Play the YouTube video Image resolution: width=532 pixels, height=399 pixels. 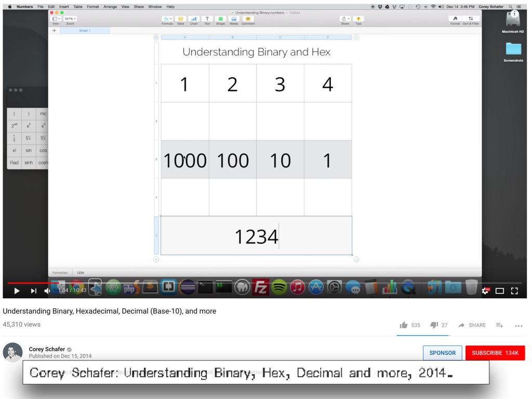tap(17, 291)
